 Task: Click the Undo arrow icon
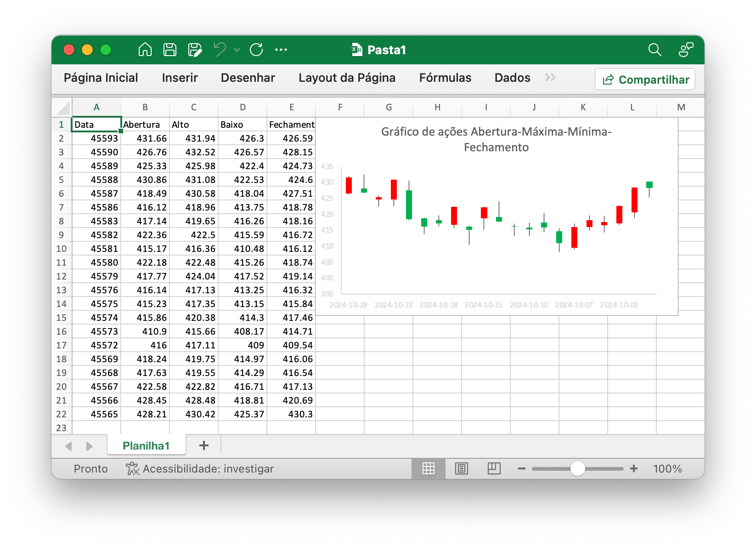[x=220, y=50]
